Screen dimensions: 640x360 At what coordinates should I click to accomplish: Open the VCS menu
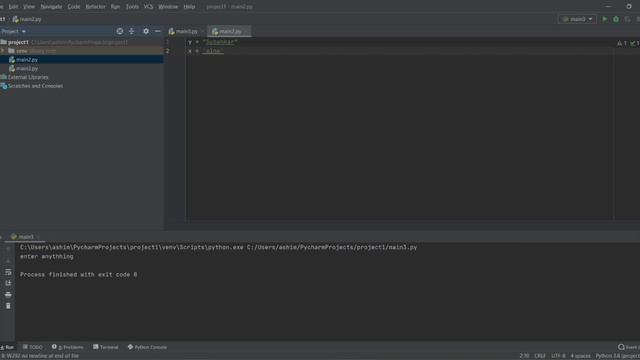pyautogui.click(x=149, y=7)
